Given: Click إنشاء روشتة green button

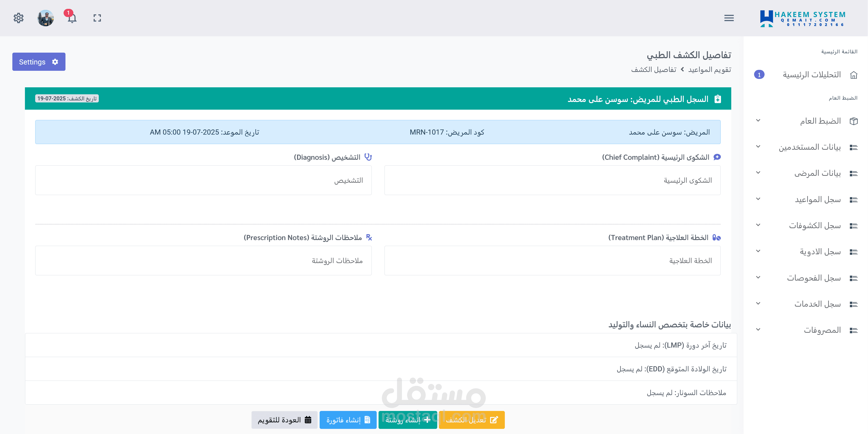Looking at the screenshot, I should [x=408, y=420].
